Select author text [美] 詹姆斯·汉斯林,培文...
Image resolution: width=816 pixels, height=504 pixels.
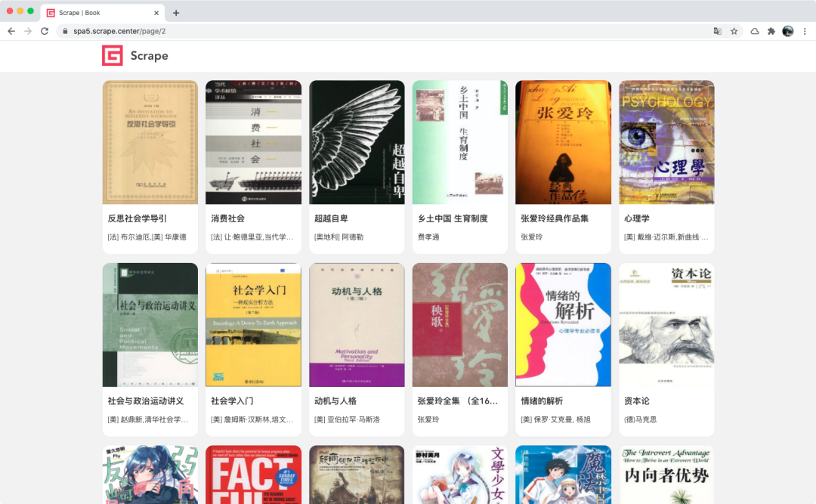coord(252,419)
